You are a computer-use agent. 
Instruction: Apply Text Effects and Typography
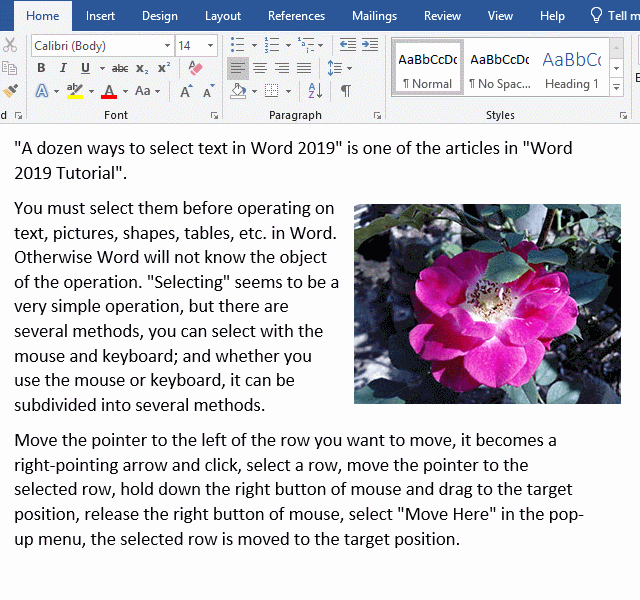(42, 91)
